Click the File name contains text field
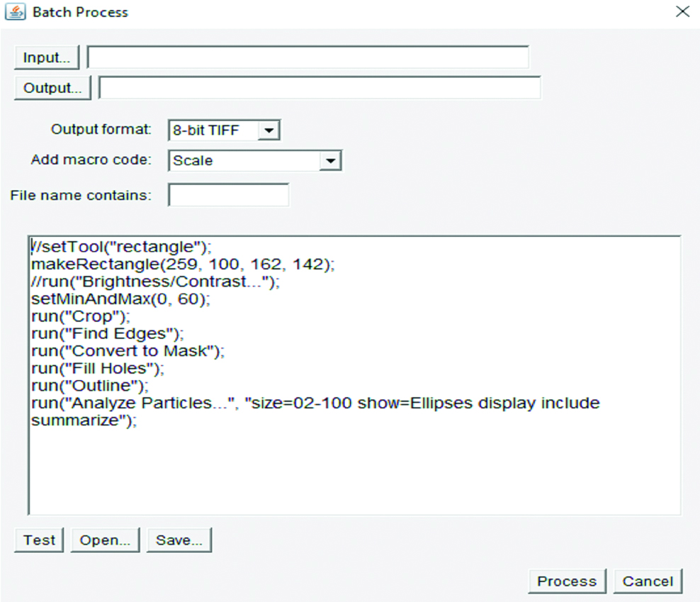700x602 pixels. (228, 195)
